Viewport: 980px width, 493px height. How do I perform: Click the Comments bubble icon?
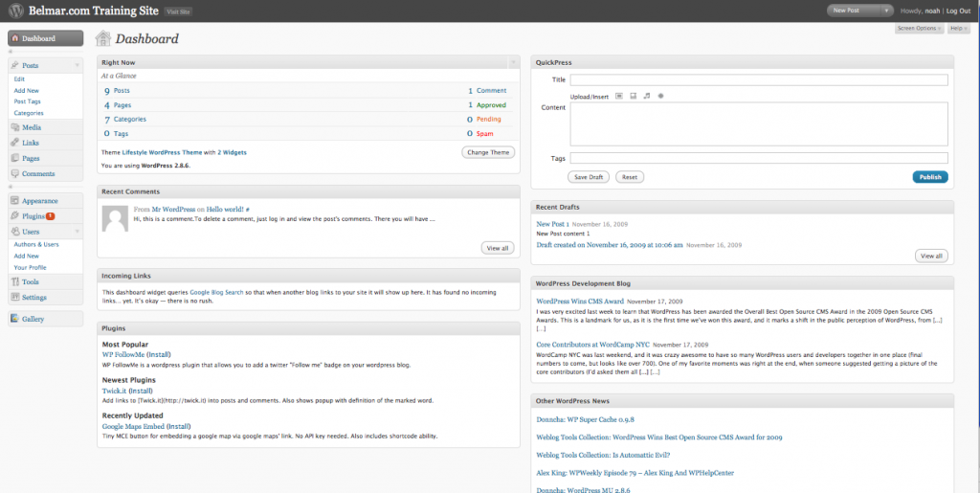coord(15,173)
